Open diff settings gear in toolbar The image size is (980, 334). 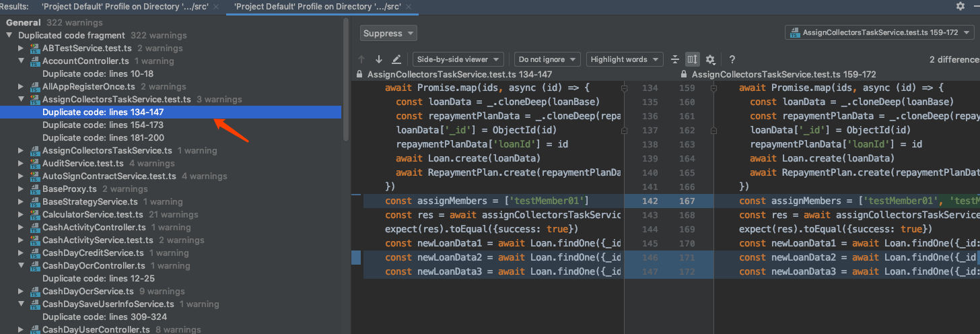[710, 59]
